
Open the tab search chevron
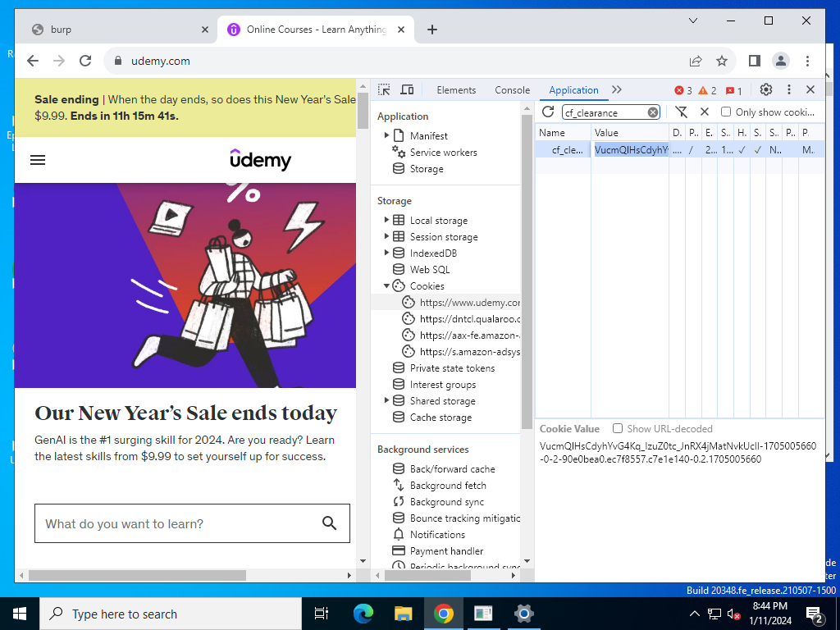pyautogui.click(x=692, y=21)
